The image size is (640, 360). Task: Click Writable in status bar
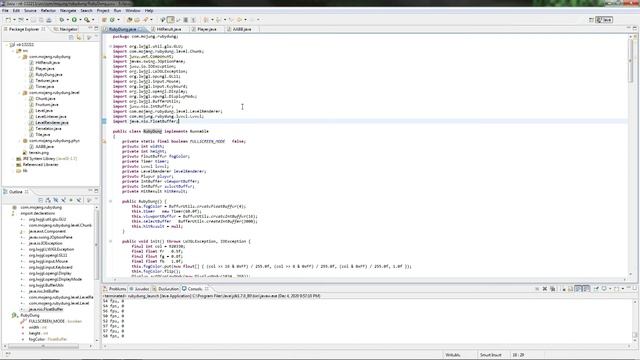point(453,355)
